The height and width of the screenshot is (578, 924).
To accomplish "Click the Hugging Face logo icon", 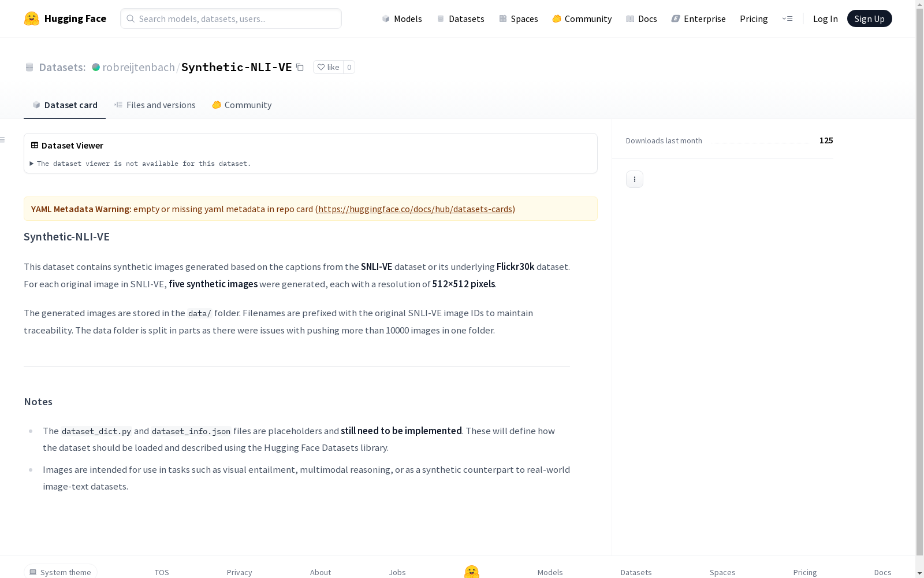I will tap(32, 18).
